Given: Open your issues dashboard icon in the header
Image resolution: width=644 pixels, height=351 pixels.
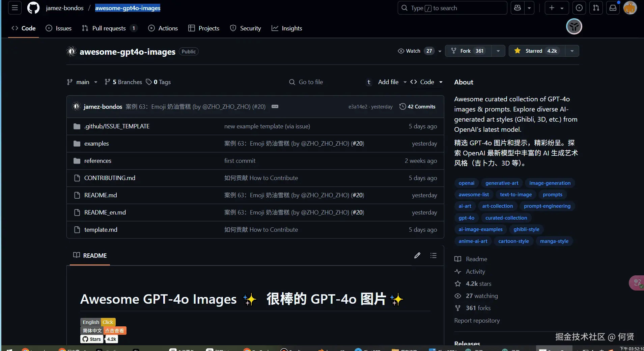Looking at the screenshot, I should [x=579, y=8].
